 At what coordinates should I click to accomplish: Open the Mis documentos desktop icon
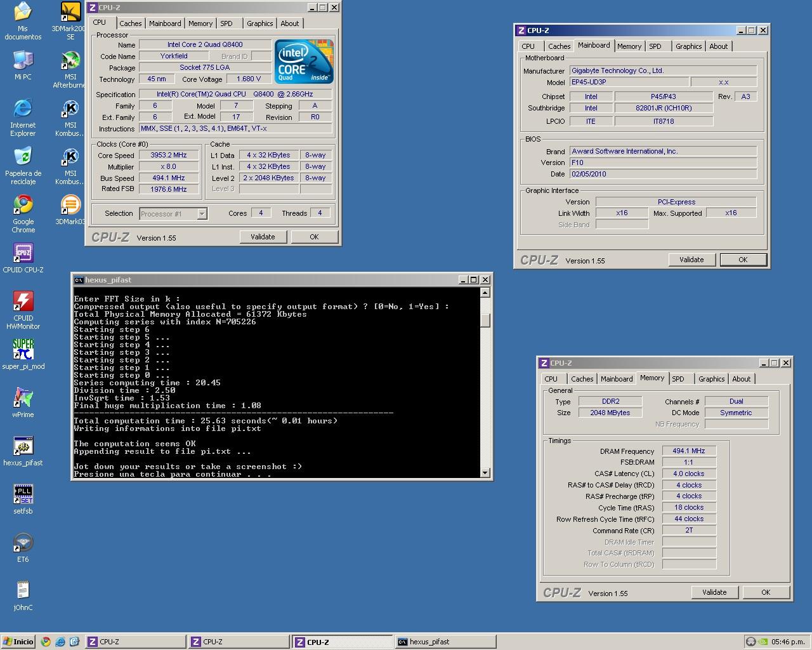[23, 21]
